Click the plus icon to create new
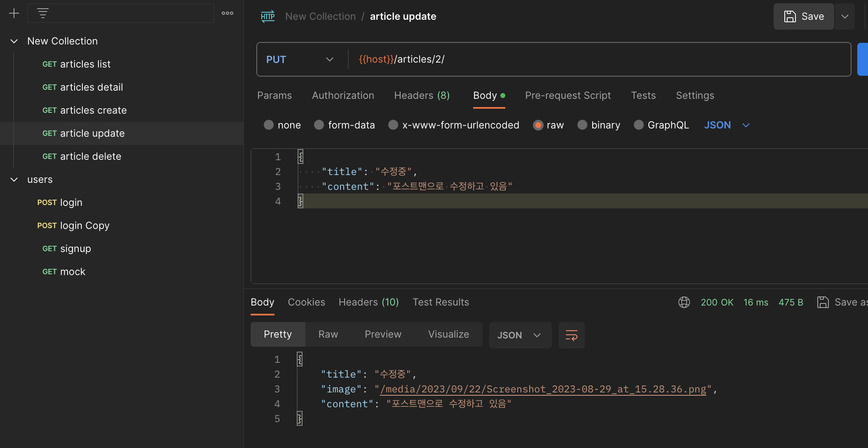The image size is (868, 448). point(14,13)
